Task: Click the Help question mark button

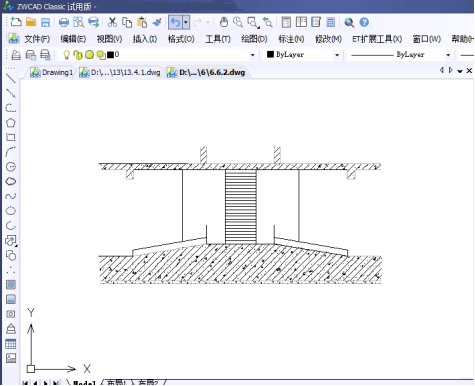Action: [x=364, y=22]
